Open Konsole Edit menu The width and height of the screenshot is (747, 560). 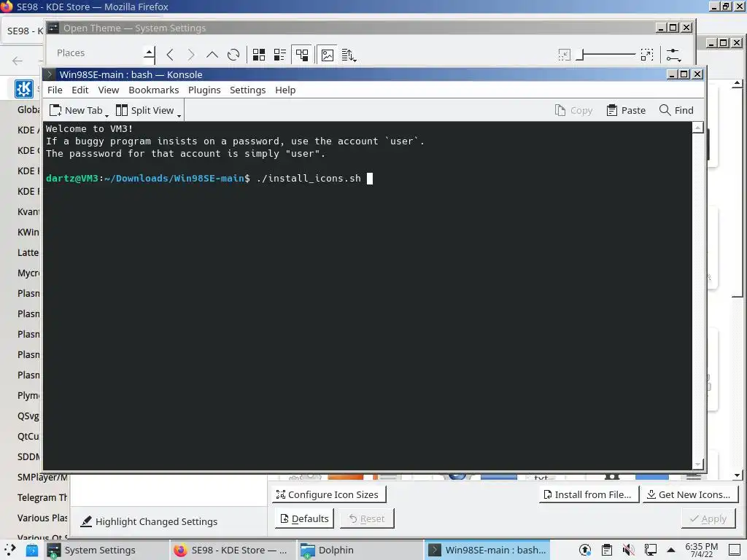pos(80,90)
